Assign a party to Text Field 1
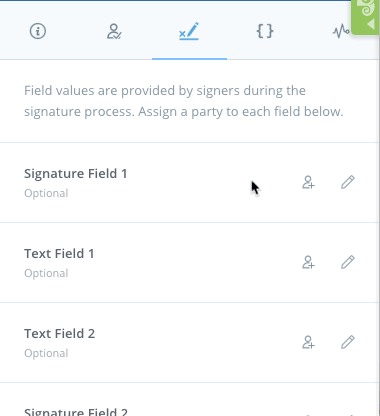380x416 pixels. coord(308,262)
